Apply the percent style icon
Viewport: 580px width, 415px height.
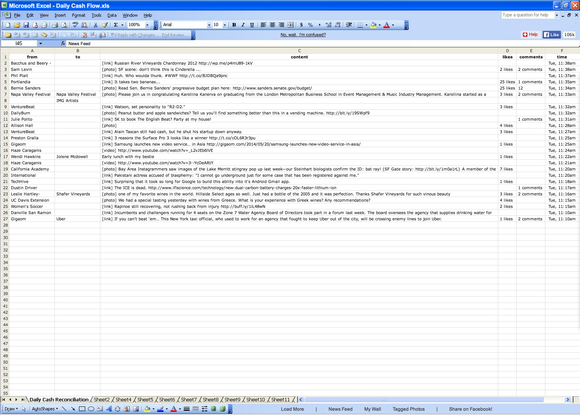[310, 25]
